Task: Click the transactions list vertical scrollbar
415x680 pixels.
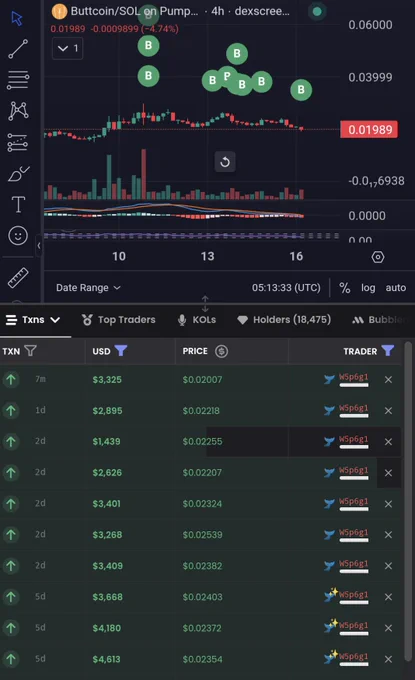Action: click(408, 501)
